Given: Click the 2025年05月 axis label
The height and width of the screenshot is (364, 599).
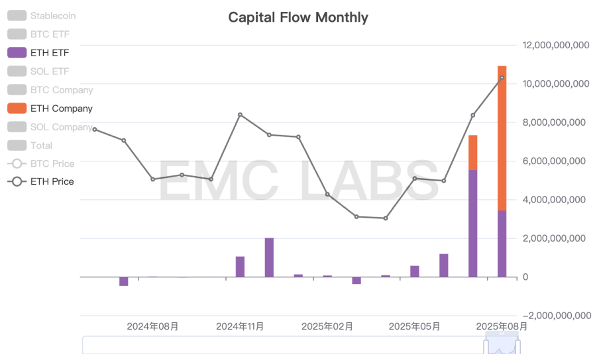Looking at the screenshot, I should [414, 326].
